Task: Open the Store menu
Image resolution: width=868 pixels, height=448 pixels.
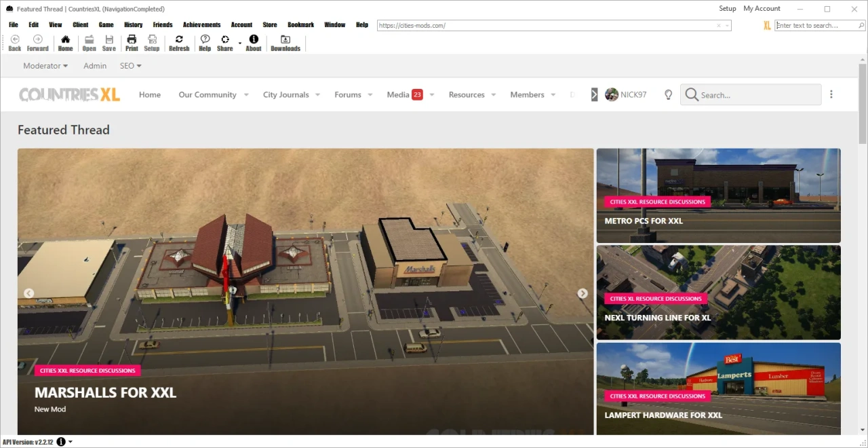Action: click(270, 24)
